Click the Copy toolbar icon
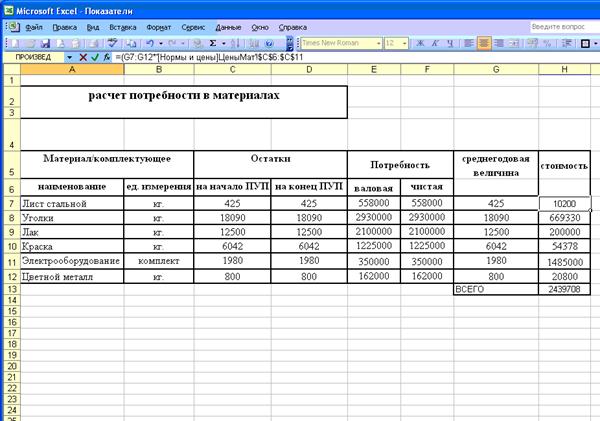 (x=131, y=43)
